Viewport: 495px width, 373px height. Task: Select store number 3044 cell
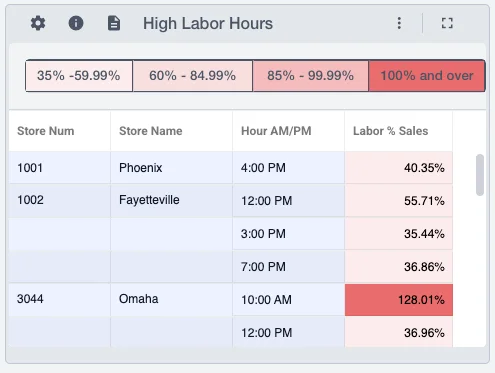click(59, 300)
